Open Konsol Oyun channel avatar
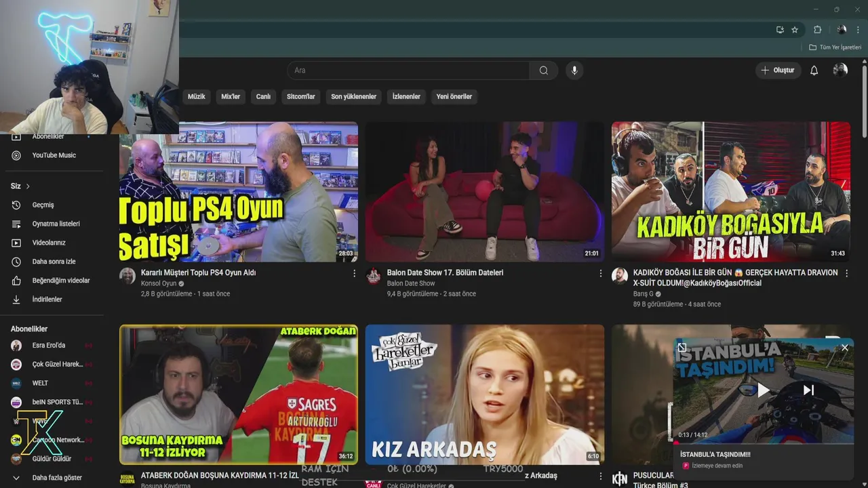The height and width of the screenshot is (488, 868). click(x=127, y=275)
